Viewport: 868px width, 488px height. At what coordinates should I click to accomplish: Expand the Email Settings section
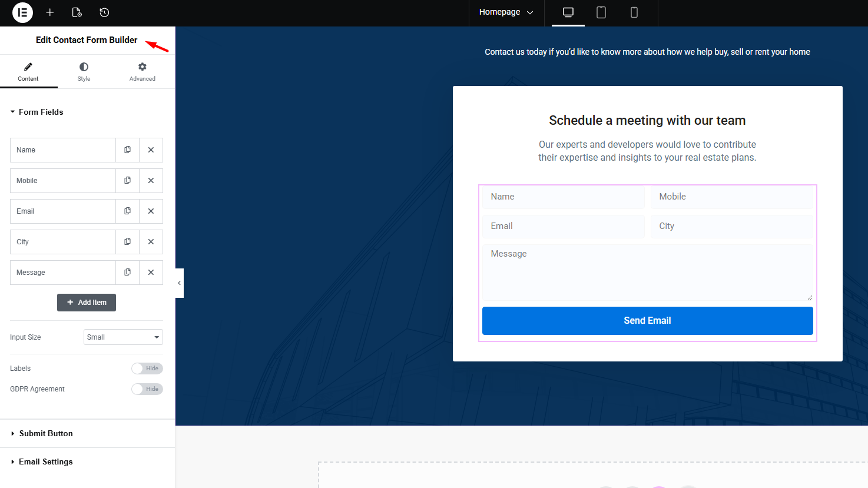[x=46, y=462]
